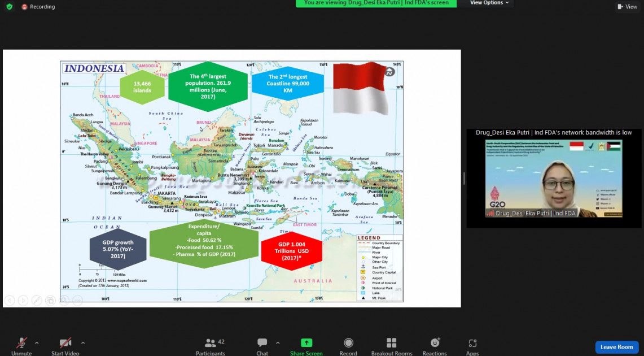
Task: Click the Recording indicator
Action: (x=38, y=7)
